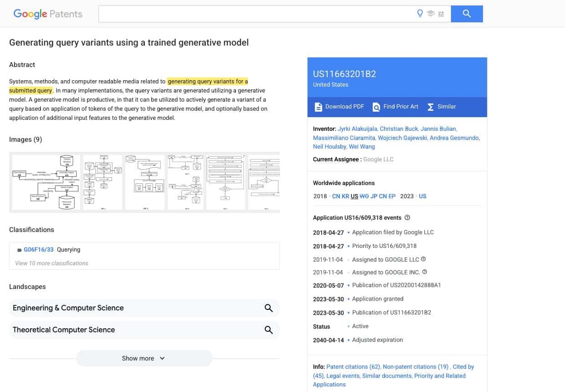Click the sigma Similar icon
The height and width of the screenshot is (392, 565).
pyautogui.click(x=431, y=107)
